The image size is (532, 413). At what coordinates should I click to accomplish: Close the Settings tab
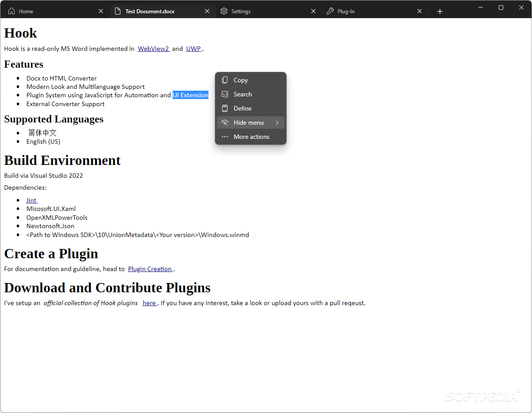(x=313, y=11)
